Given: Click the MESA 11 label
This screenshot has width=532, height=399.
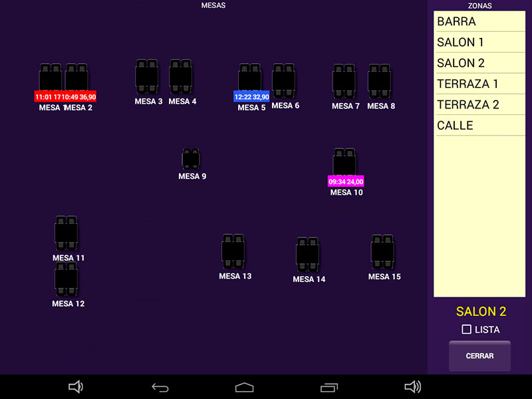Looking at the screenshot, I should click(68, 258).
